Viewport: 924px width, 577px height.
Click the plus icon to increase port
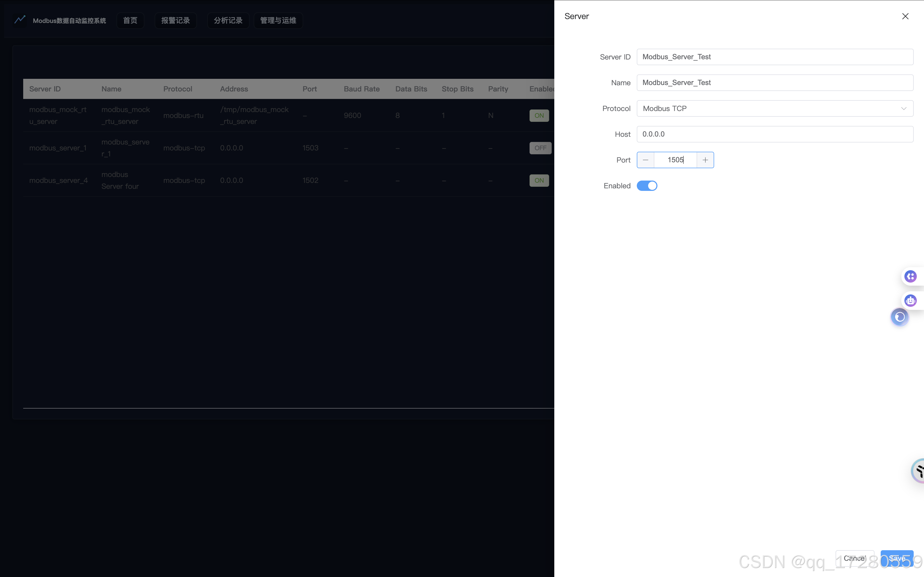(705, 160)
